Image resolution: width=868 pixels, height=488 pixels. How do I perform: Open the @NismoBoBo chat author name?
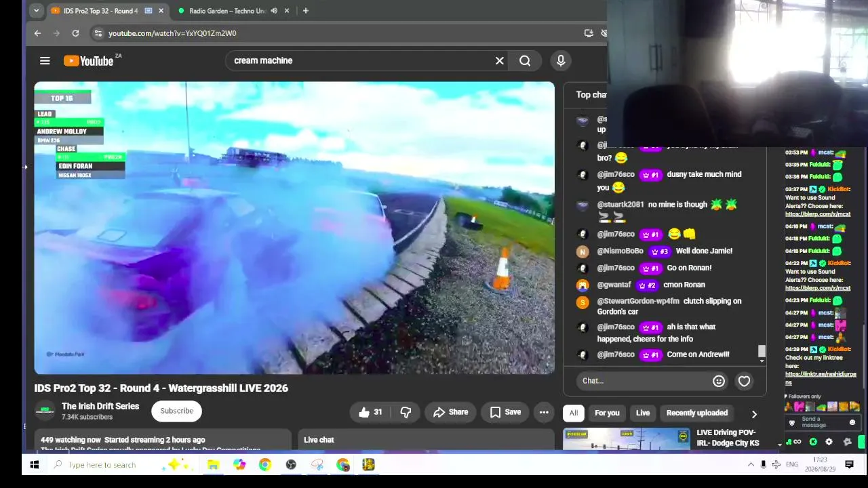(620, 251)
